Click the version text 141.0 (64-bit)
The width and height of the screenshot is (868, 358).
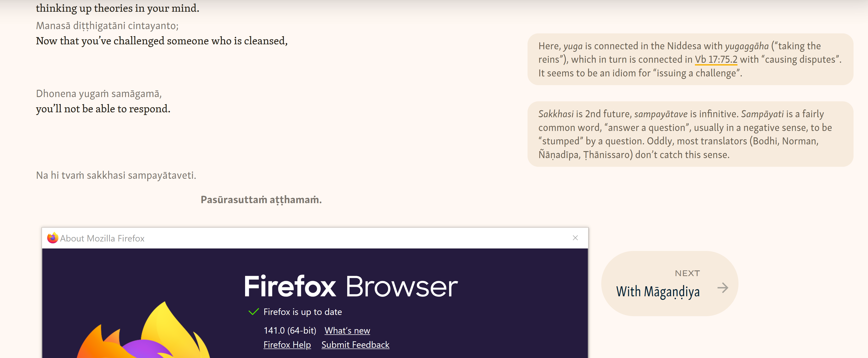pyautogui.click(x=290, y=331)
